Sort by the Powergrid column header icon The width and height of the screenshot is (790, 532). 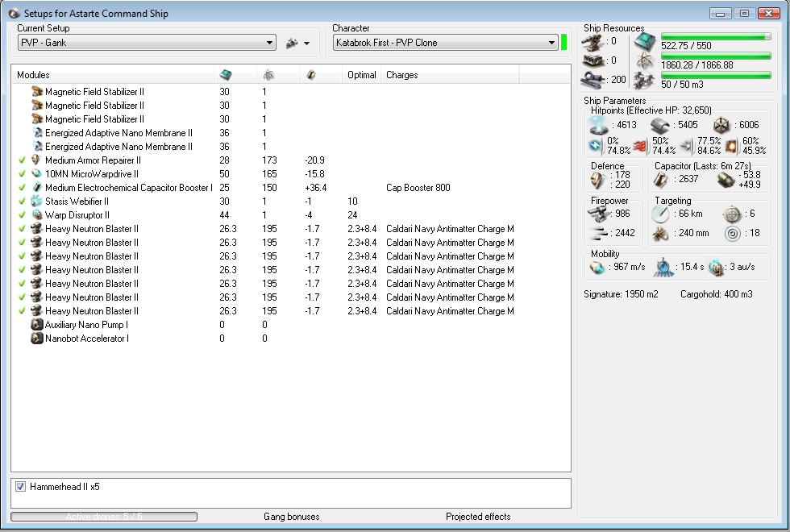(x=268, y=74)
